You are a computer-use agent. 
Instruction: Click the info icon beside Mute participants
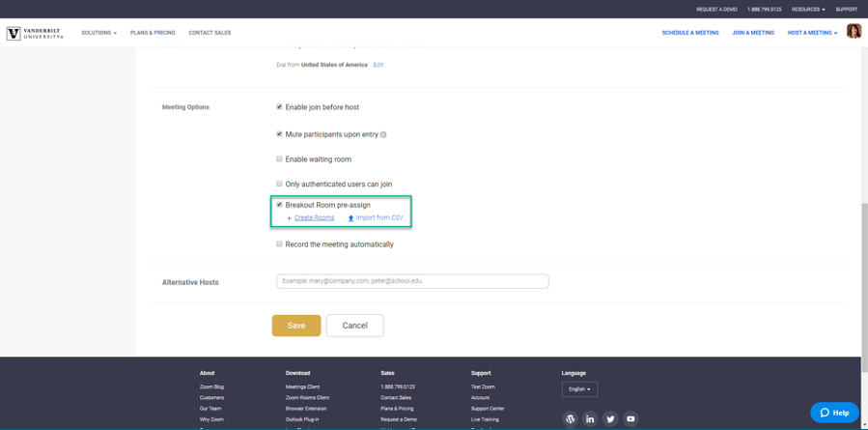[383, 134]
